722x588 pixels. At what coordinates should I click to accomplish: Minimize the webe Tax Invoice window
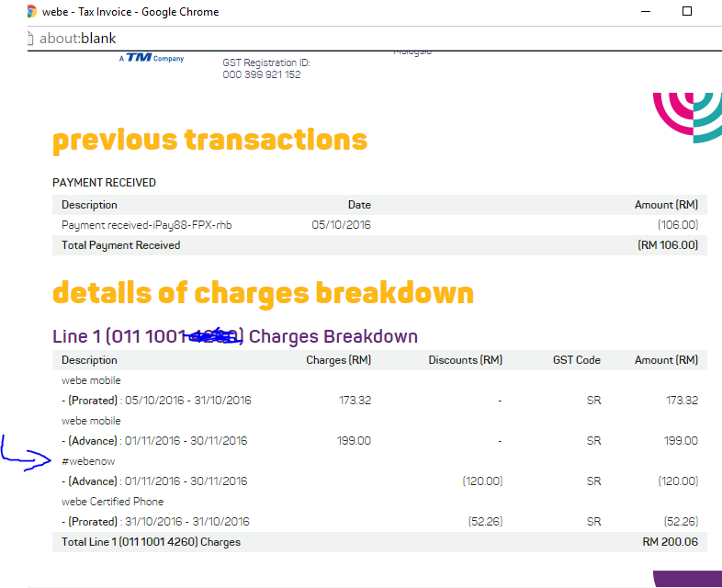coord(646,12)
